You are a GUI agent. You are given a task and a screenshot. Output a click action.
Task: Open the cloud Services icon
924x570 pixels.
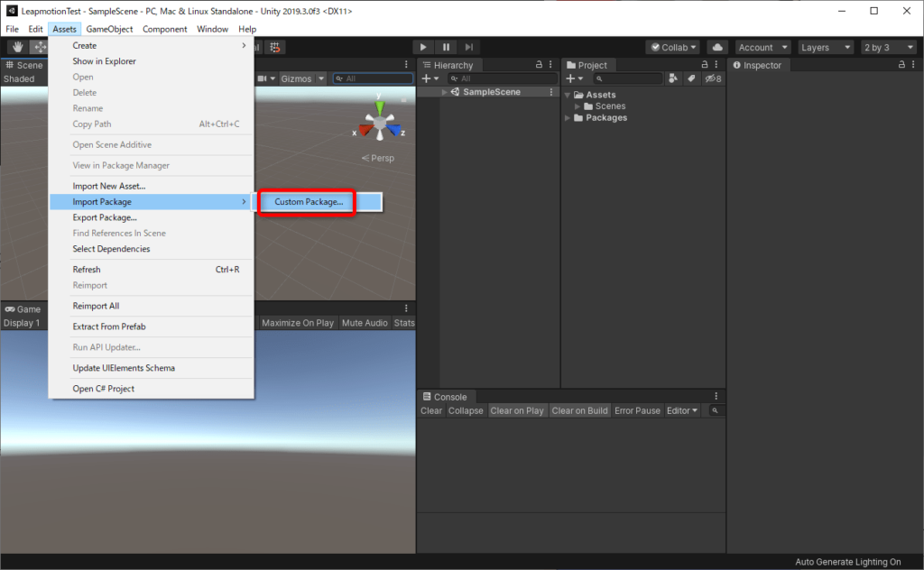coord(717,47)
